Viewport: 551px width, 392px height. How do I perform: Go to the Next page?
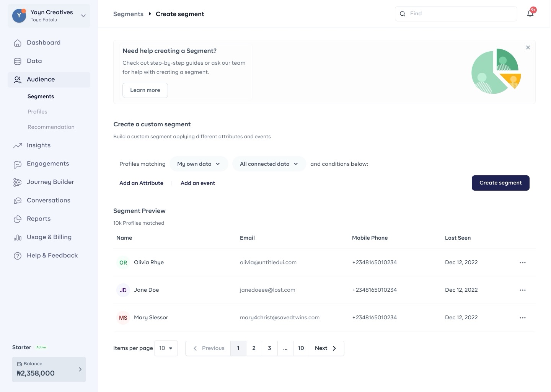pos(326,348)
